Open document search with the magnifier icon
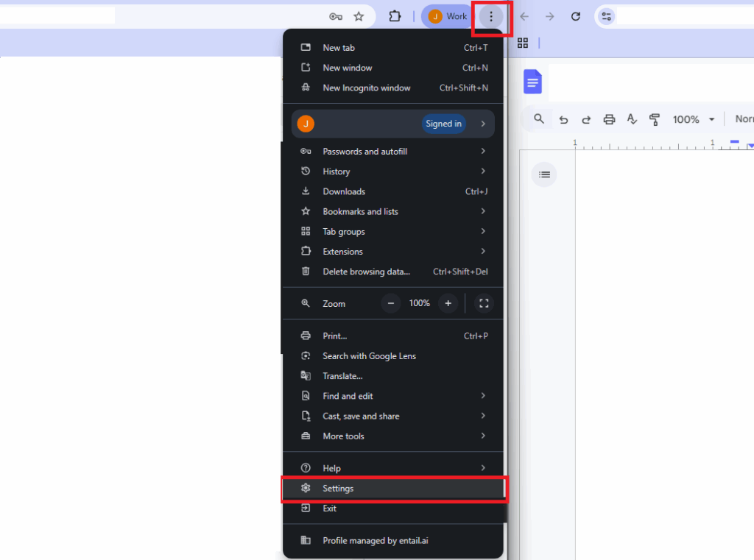This screenshot has width=754, height=560. pyautogui.click(x=538, y=118)
